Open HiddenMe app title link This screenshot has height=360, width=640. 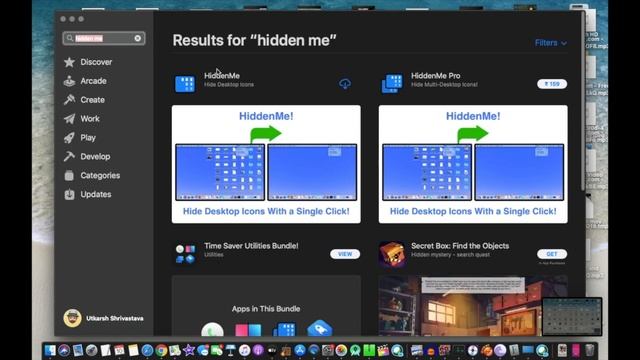pyautogui.click(x=222, y=76)
